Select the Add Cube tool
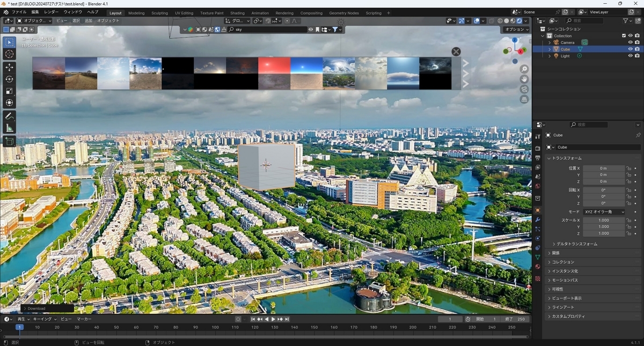 coord(9,142)
